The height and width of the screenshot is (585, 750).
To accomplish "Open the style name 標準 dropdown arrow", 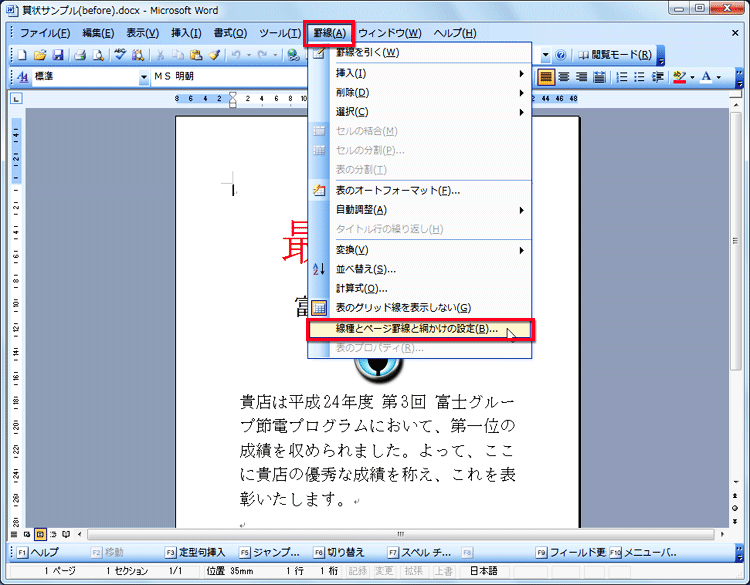I will (x=143, y=77).
